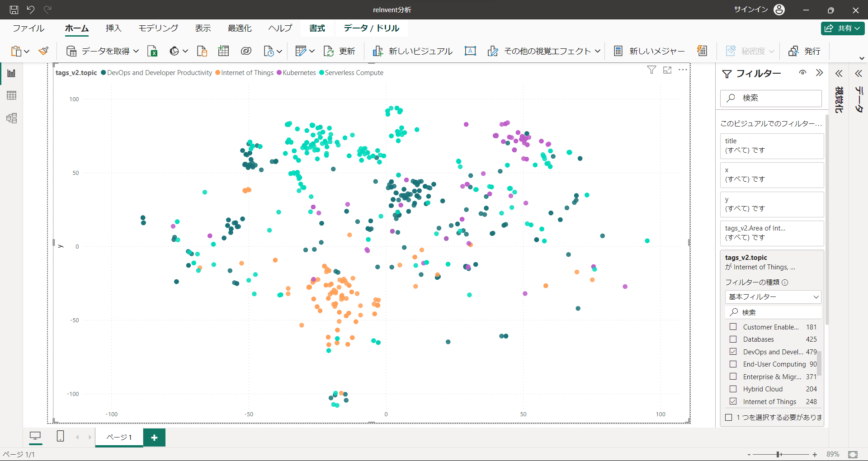Image resolution: width=868 pixels, height=461 pixels.
Task: Open the 基本フィルター filter type dropdown
Action: (x=773, y=297)
